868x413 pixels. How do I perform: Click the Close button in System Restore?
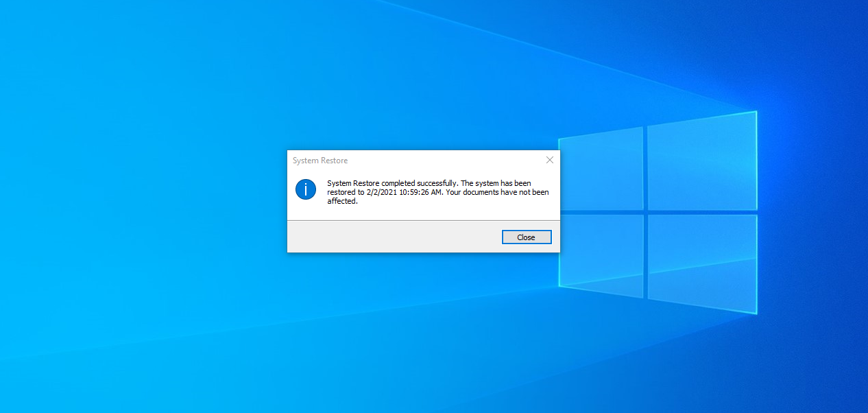[526, 237]
